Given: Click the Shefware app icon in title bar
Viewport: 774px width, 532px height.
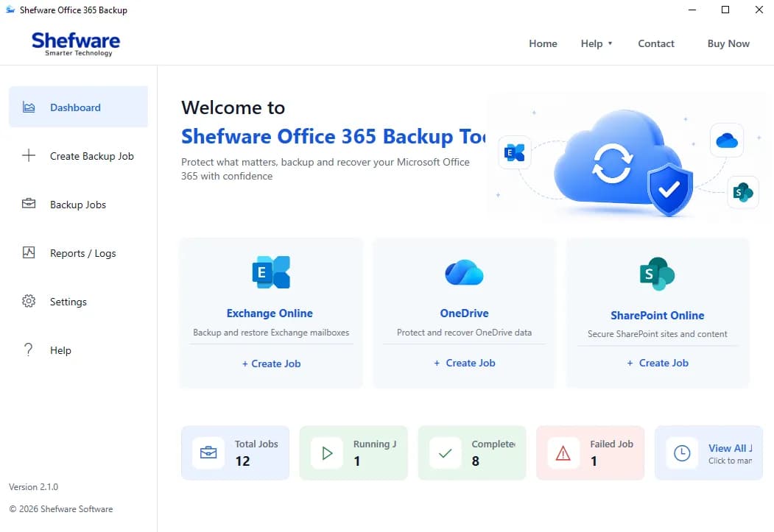Looking at the screenshot, I should 10,10.
